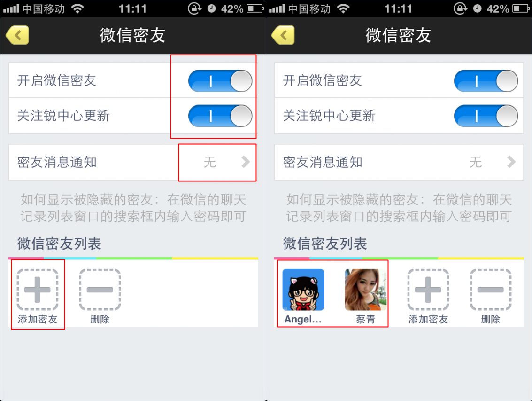Tap the minus icon 删除 on right screen

point(490,290)
